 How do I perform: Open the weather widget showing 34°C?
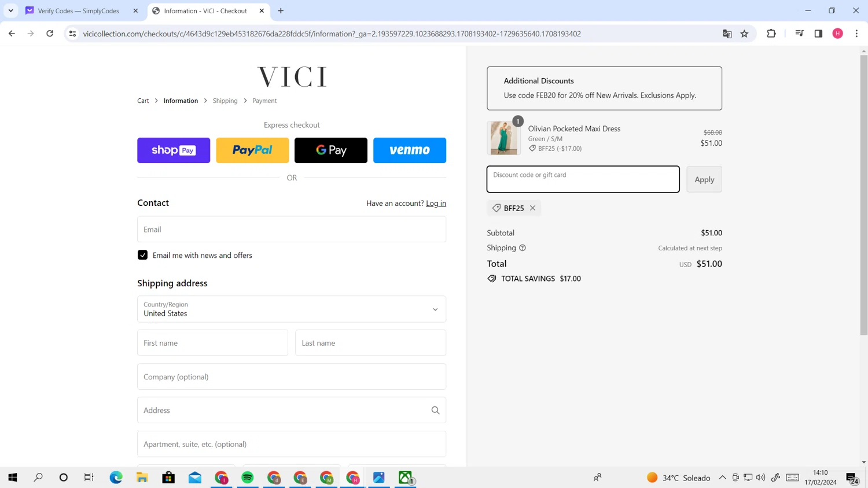tap(678, 478)
